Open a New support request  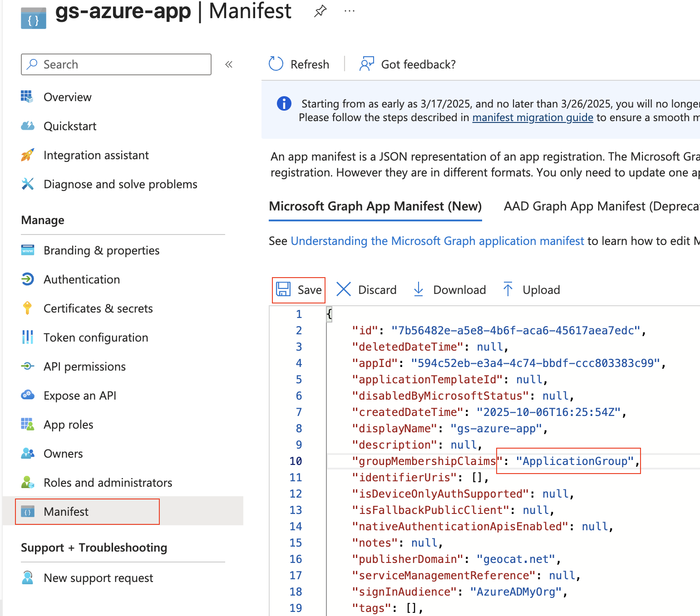coord(98,577)
